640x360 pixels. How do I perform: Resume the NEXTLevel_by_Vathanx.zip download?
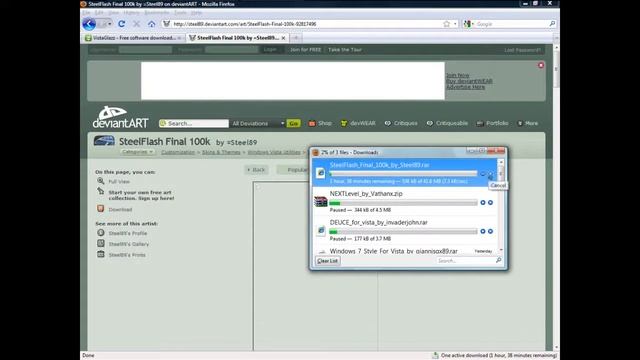pos(483,202)
